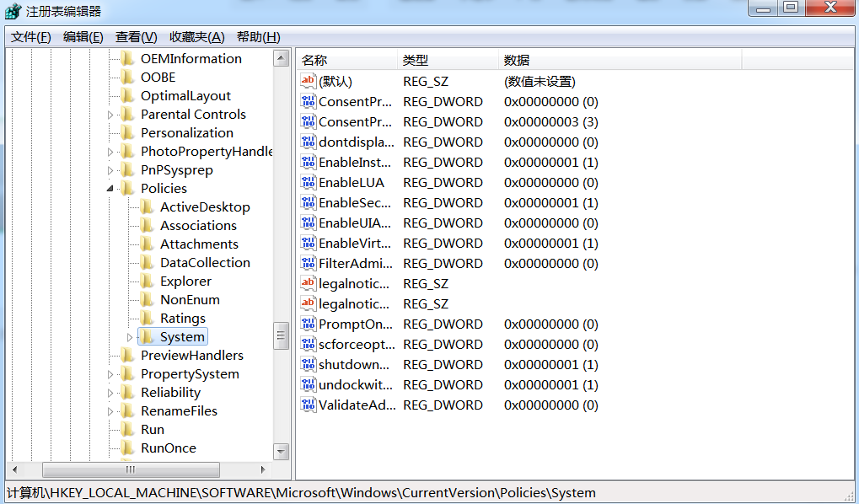Click the first legalnotic... string value icon
This screenshot has height=504, width=859.
click(309, 284)
